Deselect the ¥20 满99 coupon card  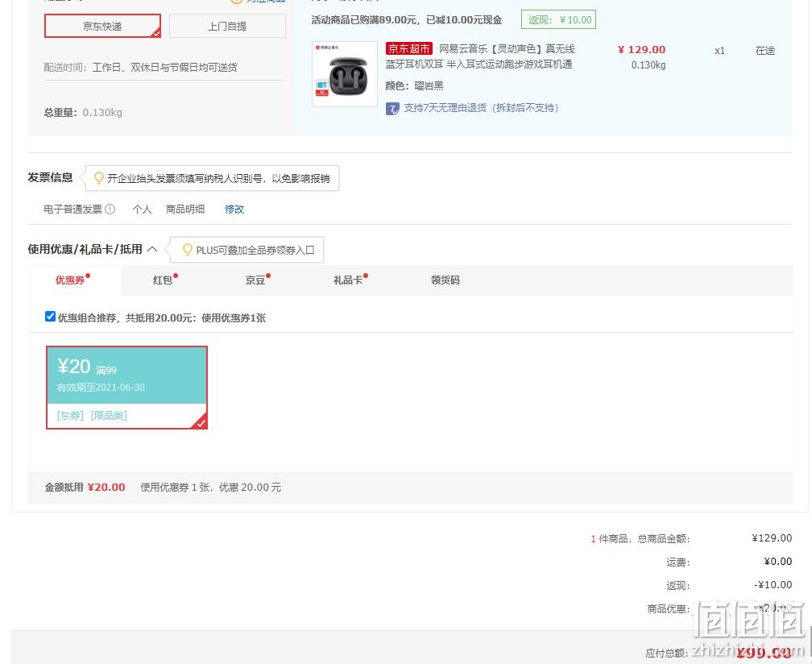(127, 388)
